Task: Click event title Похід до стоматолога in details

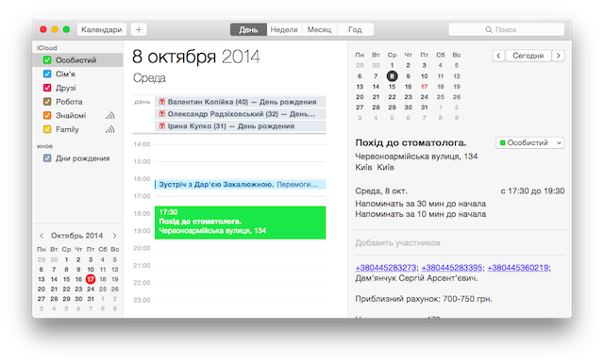Action: click(411, 142)
